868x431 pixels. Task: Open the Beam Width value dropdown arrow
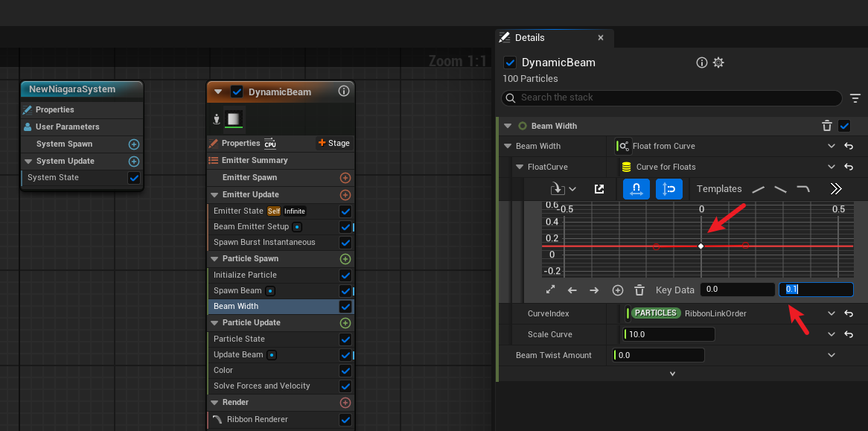click(831, 146)
